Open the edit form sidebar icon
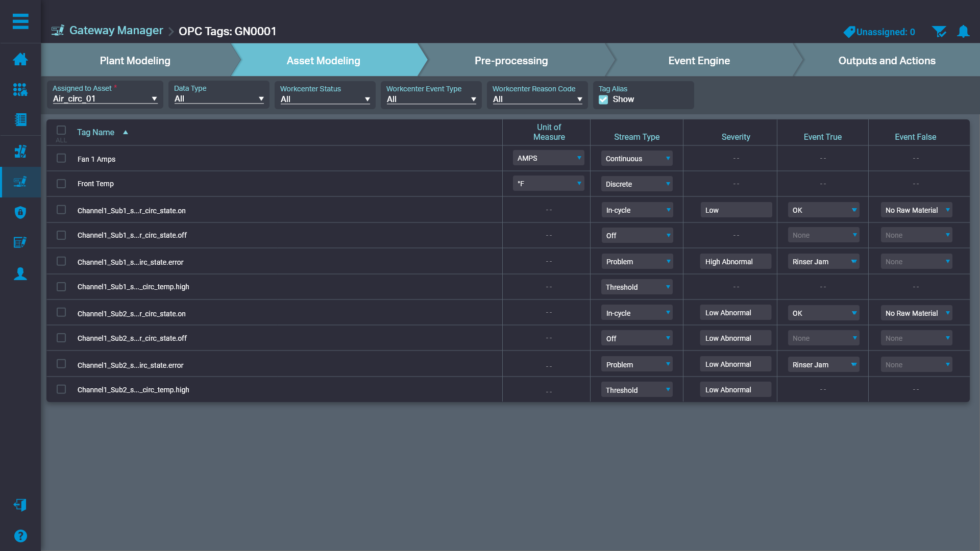 click(20, 242)
